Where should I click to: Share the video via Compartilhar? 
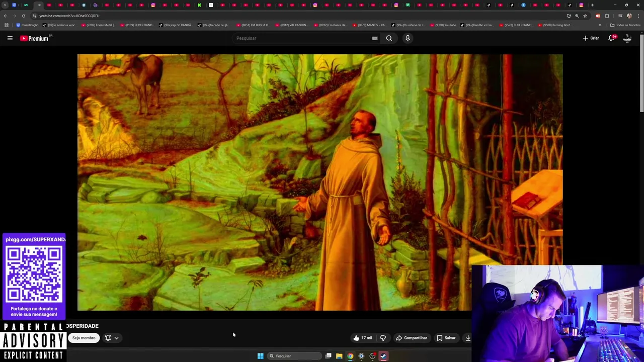(412, 338)
